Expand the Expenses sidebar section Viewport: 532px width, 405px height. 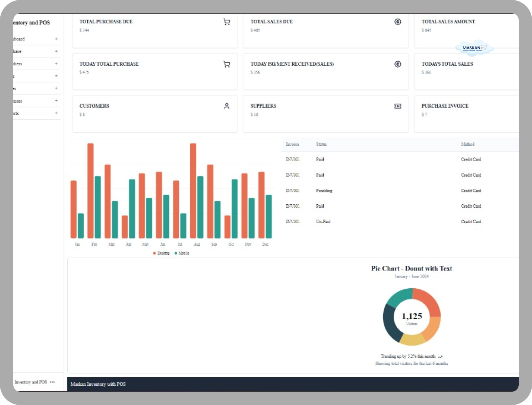click(56, 101)
